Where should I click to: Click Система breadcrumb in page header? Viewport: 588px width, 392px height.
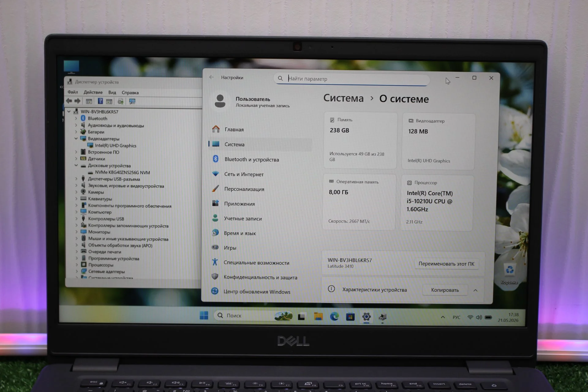click(x=343, y=98)
